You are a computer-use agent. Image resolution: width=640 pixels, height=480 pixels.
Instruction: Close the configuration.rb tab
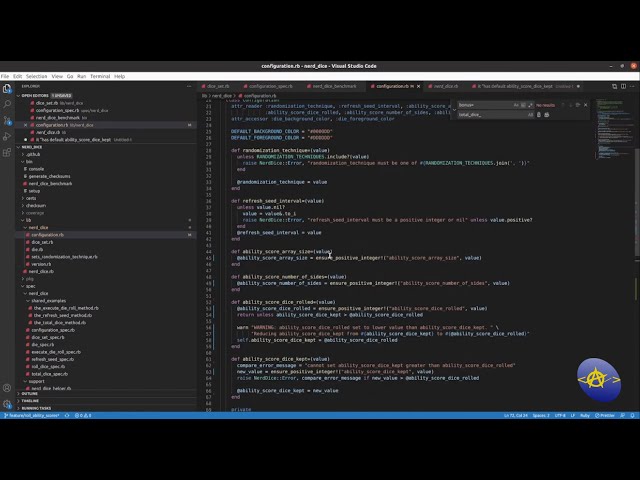click(x=418, y=86)
